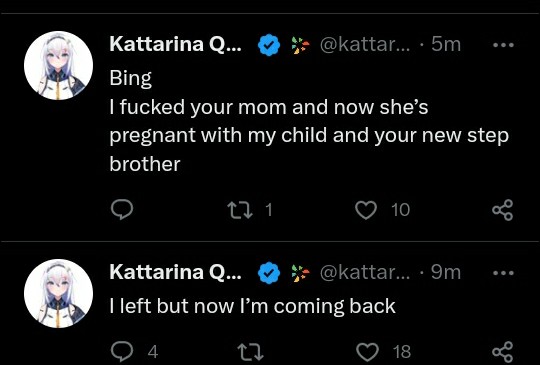The height and width of the screenshot is (365, 540).
Task: Share the 'coming back' tweet
Action: tap(502, 352)
